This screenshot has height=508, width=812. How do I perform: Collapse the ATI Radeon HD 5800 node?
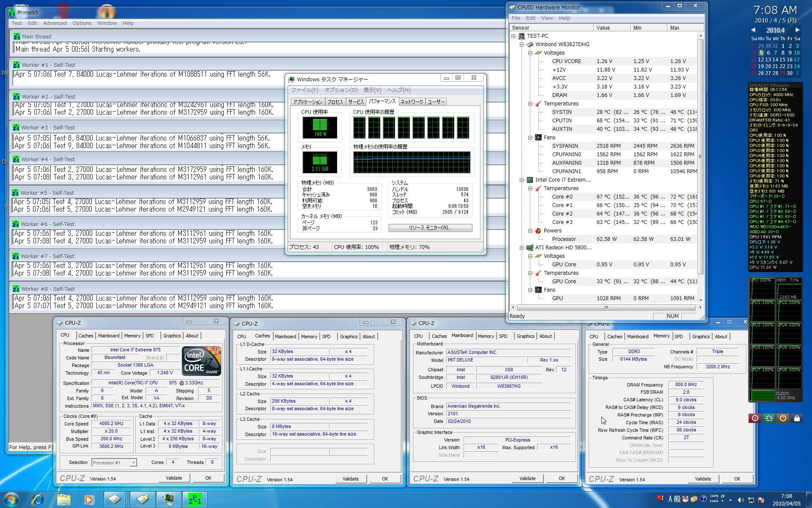[522, 248]
